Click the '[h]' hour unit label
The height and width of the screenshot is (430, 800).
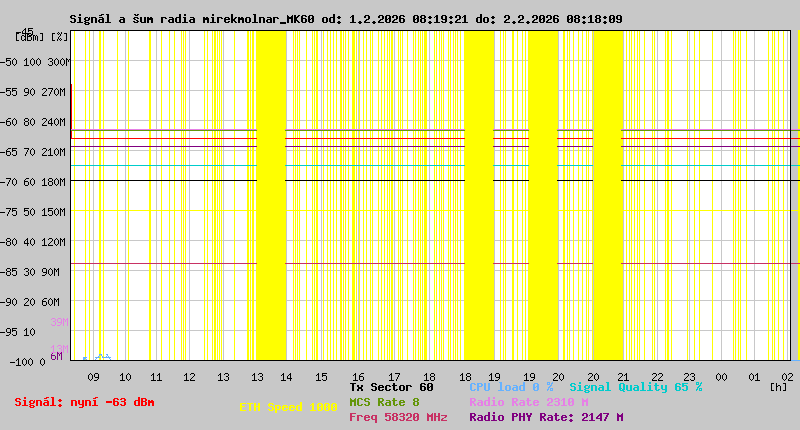(x=779, y=387)
